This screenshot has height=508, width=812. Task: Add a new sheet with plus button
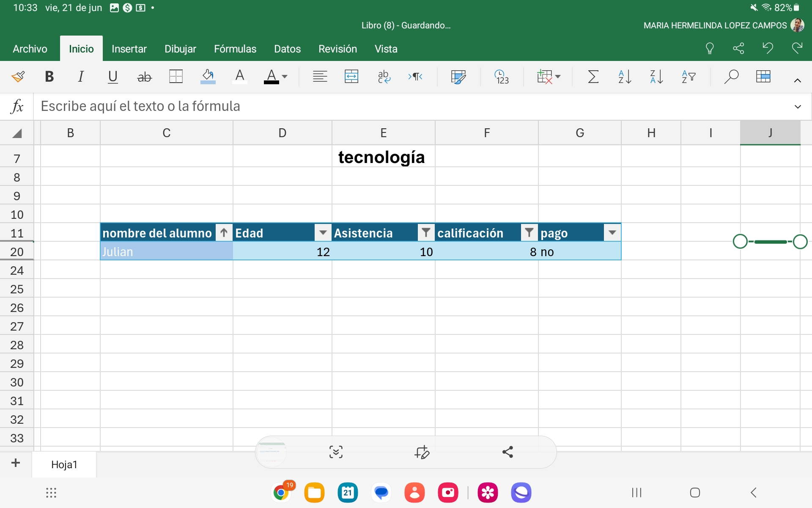[16, 463]
